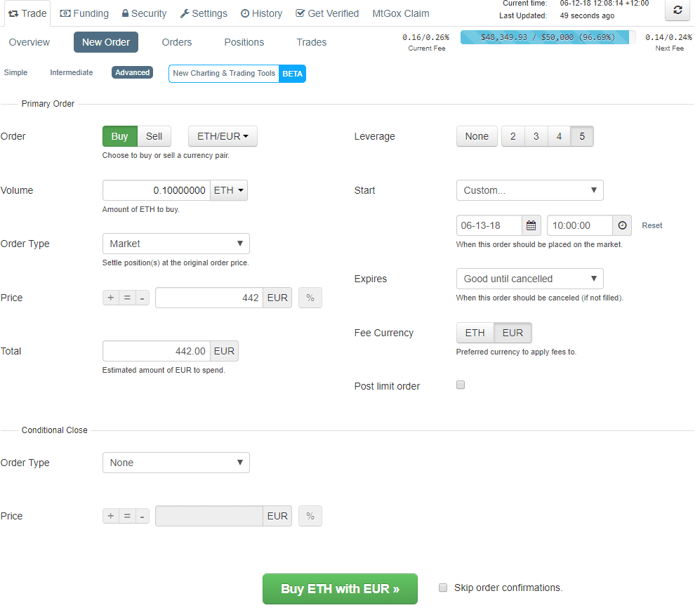The image size is (700, 610).
Task: Open the Positions tab
Action: pos(244,42)
